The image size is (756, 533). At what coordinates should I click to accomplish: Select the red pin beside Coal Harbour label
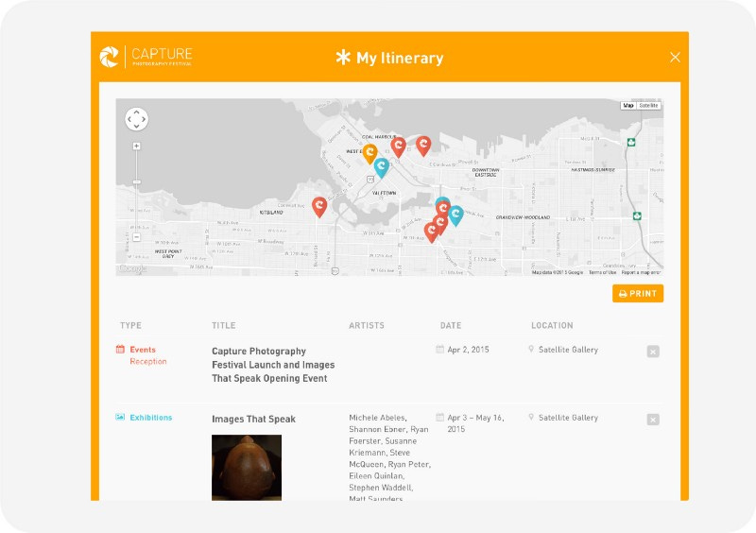pos(398,146)
